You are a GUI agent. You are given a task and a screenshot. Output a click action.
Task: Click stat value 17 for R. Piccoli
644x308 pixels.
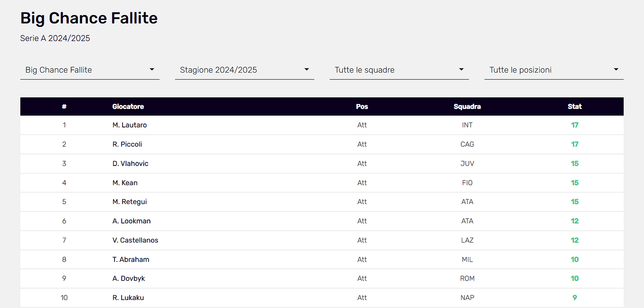tap(575, 144)
